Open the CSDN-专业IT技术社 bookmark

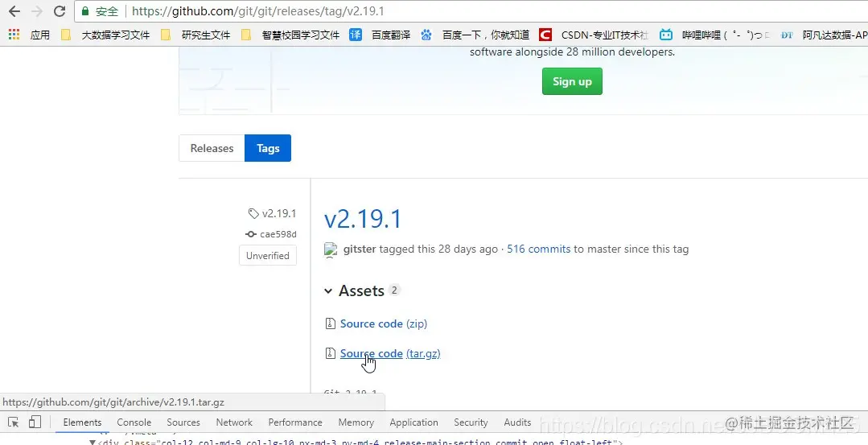pos(594,35)
